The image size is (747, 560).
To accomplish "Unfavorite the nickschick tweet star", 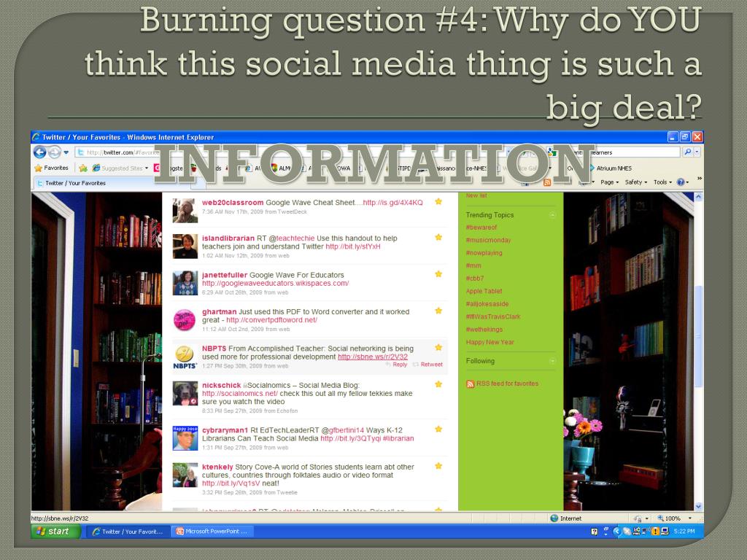I will click(x=438, y=384).
